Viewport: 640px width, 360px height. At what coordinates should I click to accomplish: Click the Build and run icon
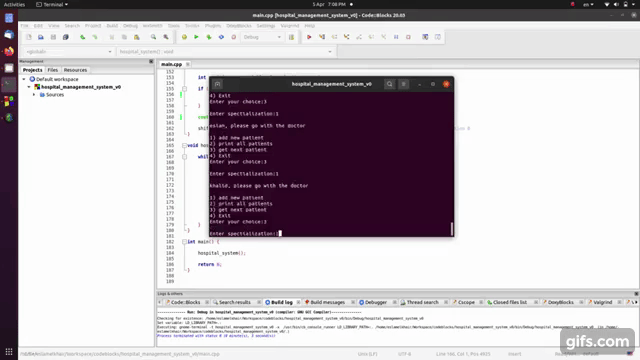(209, 37)
